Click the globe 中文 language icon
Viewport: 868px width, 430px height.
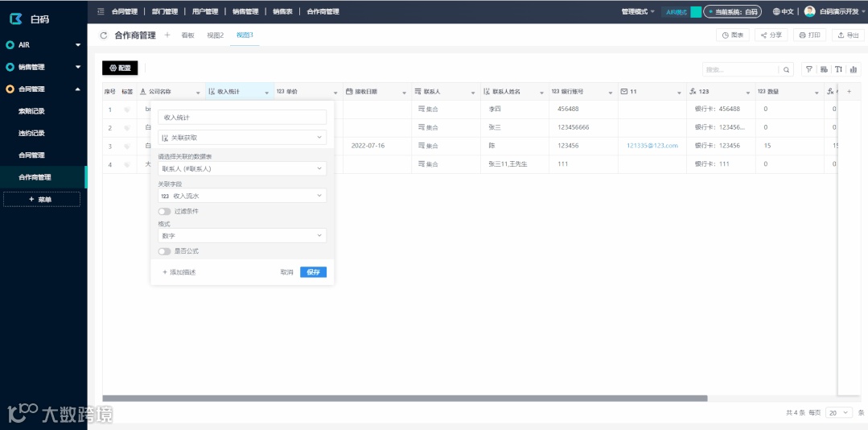[x=776, y=11]
